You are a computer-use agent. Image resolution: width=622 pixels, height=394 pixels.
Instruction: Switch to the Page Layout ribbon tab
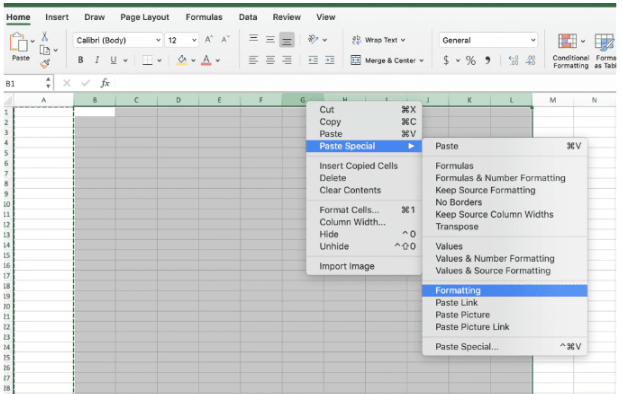(145, 17)
